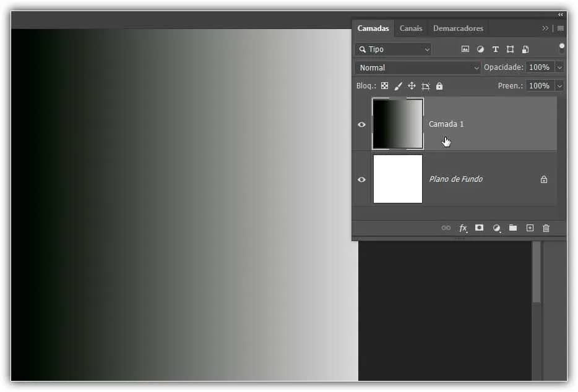Switch to the Demarcadores tab
578x392 pixels.
pyautogui.click(x=458, y=28)
